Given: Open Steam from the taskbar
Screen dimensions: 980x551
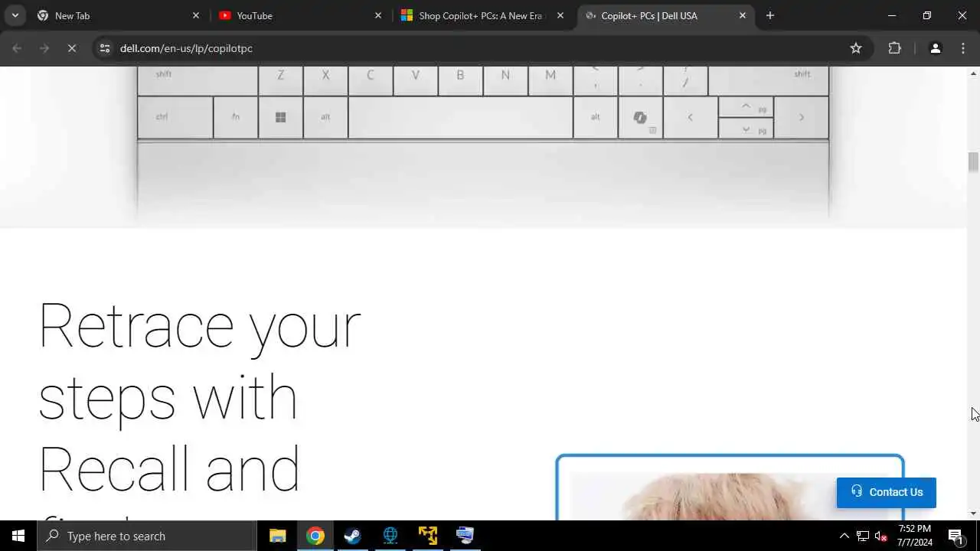Looking at the screenshot, I should click(x=353, y=536).
